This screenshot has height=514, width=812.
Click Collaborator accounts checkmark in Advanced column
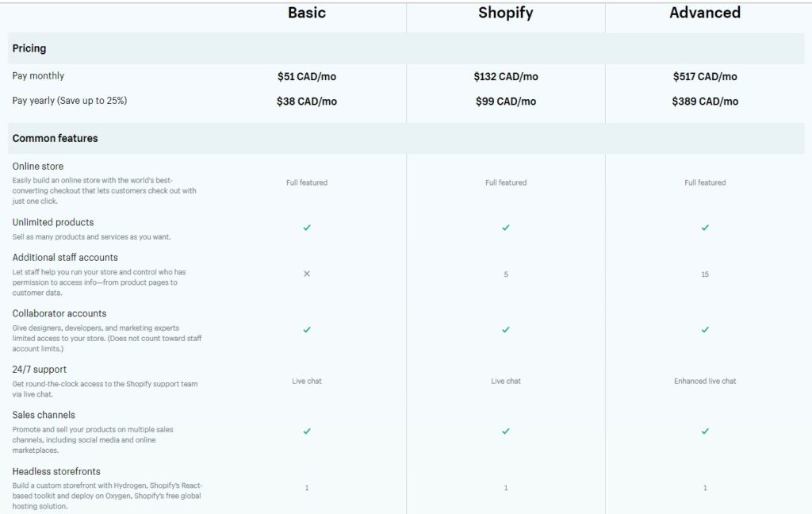coord(705,329)
